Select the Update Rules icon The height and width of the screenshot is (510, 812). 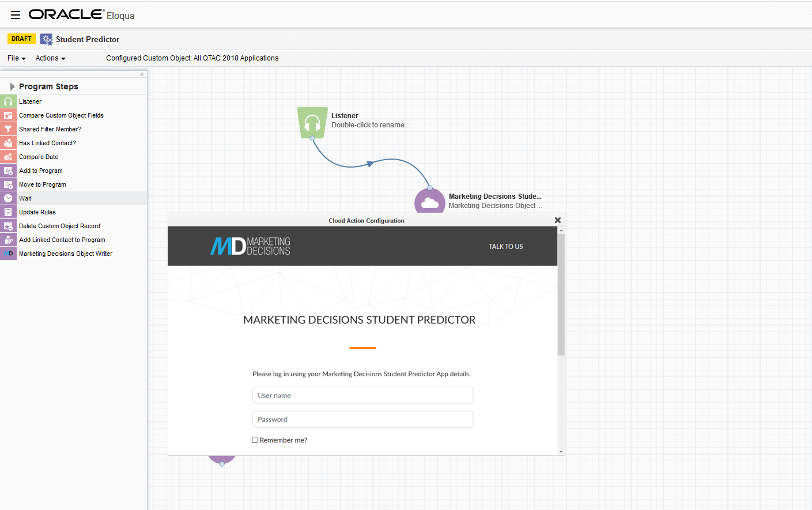click(x=8, y=212)
